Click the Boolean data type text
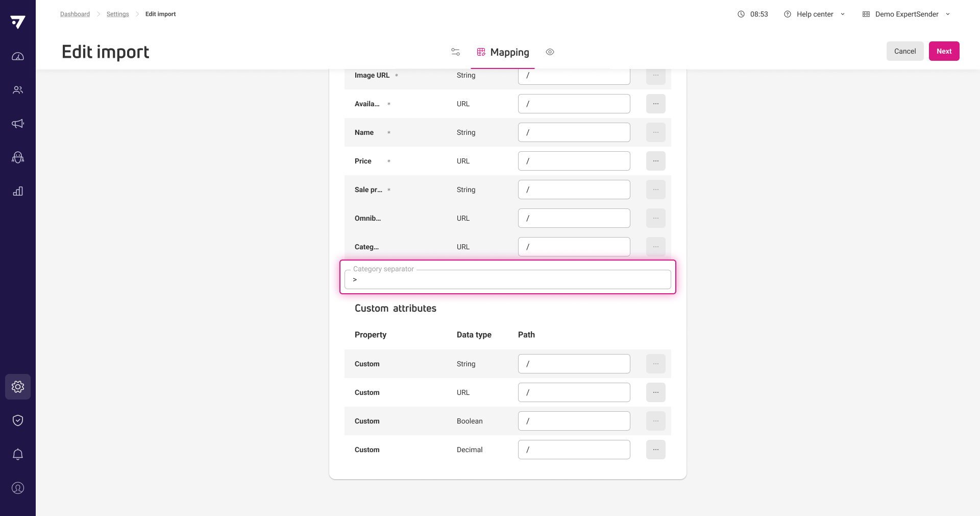This screenshot has height=516, width=980. click(470, 421)
